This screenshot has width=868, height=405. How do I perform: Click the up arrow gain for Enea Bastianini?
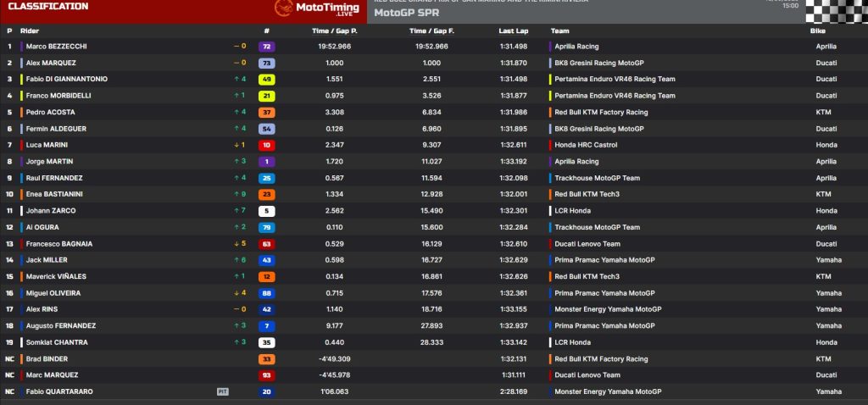tap(239, 194)
